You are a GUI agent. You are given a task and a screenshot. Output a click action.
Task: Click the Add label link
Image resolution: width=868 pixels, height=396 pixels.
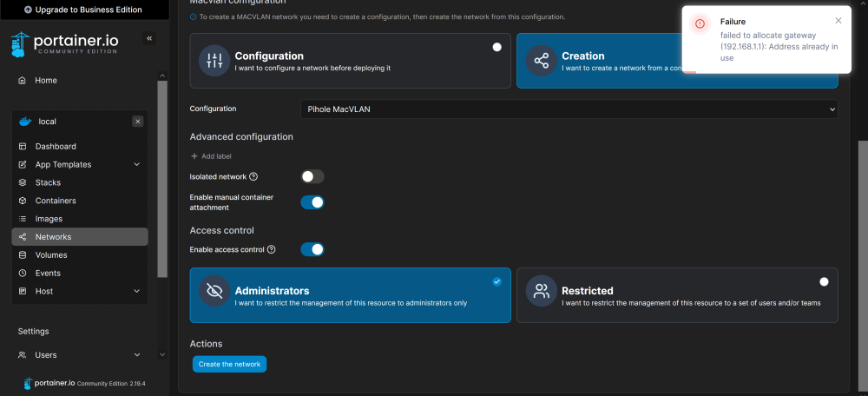[211, 156]
